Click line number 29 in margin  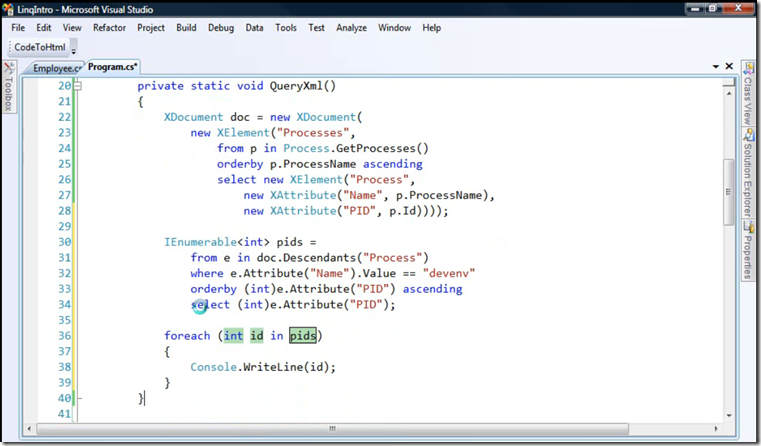[65, 227]
